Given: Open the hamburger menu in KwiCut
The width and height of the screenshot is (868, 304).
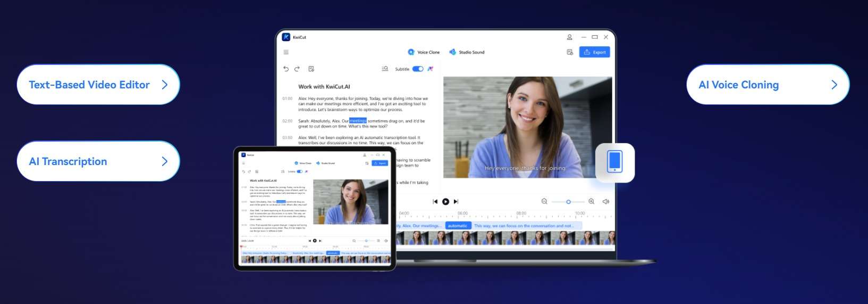Looking at the screenshot, I should tap(286, 52).
